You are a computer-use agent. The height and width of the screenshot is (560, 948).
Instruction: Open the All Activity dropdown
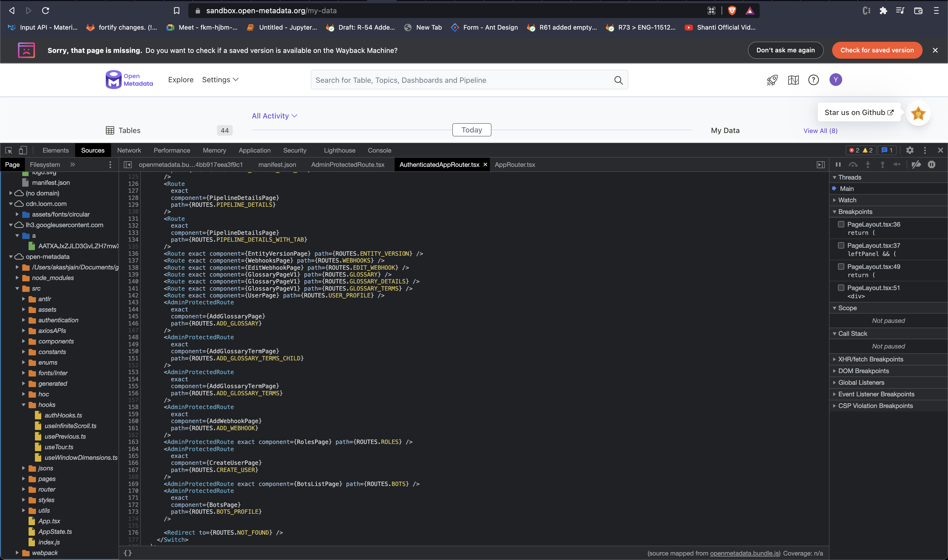274,116
